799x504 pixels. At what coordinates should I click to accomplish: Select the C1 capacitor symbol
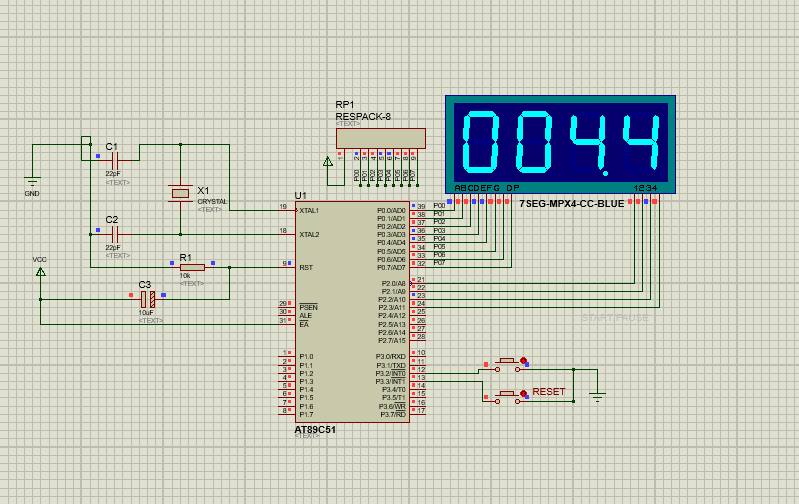tap(115, 161)
